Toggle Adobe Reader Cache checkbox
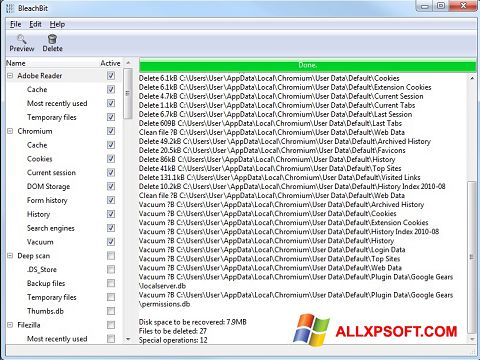Image resolution: width=480 pixels, height=360 pixels. click(111, 89)
